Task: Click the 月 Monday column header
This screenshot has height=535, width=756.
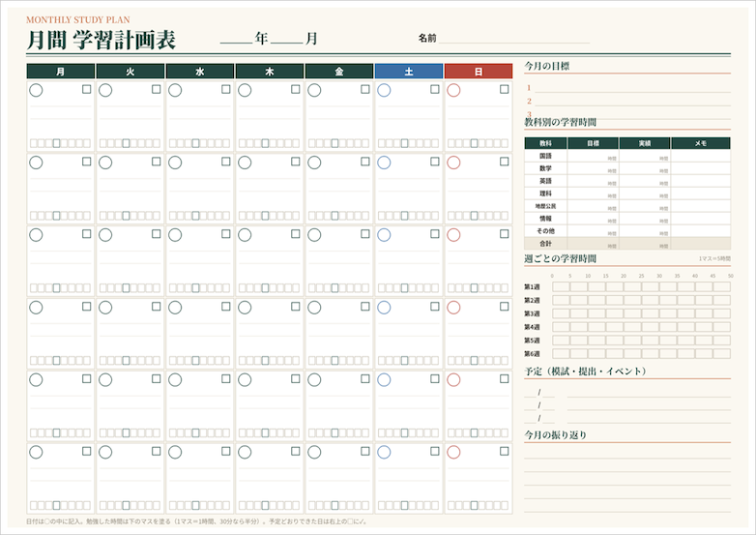Action: coord(60,72)
